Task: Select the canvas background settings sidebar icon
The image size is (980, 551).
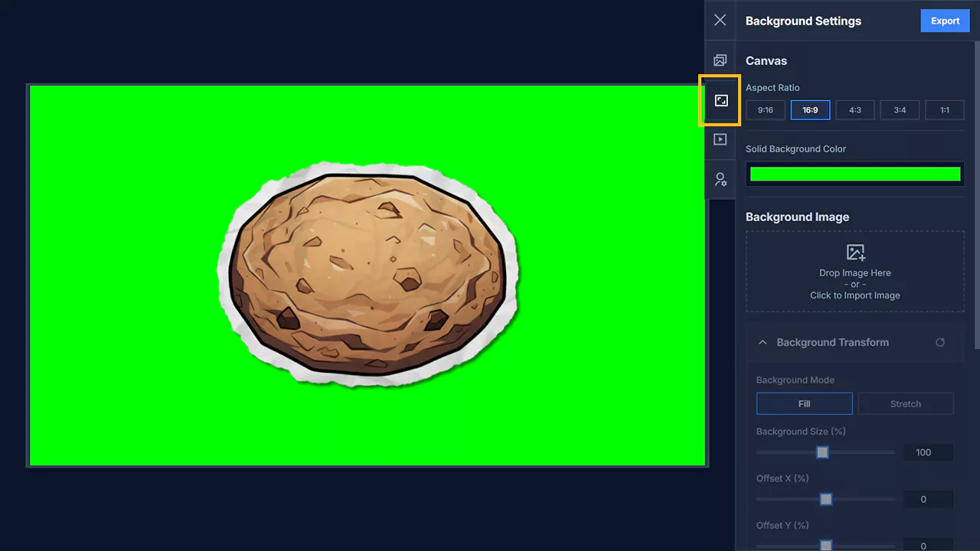Action: click(x=720, y=100)
